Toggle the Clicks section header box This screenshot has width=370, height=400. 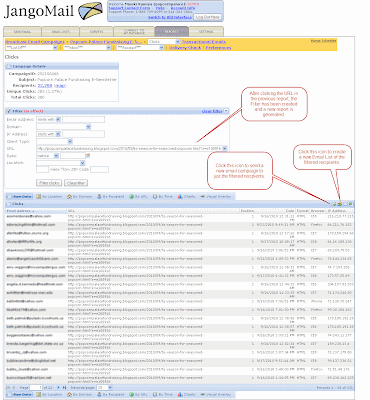point(9,204)
